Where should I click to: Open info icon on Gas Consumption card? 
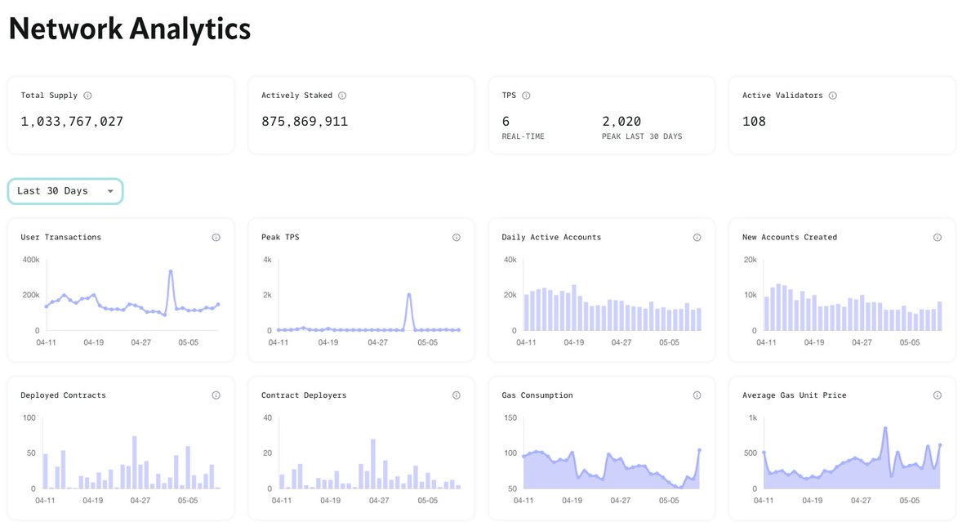697,395
